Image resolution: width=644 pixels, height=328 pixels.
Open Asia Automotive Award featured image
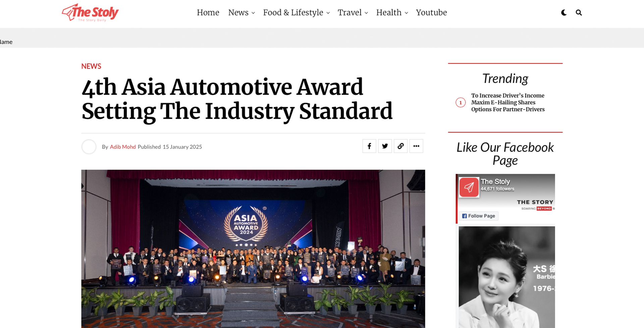coord(253,248)
